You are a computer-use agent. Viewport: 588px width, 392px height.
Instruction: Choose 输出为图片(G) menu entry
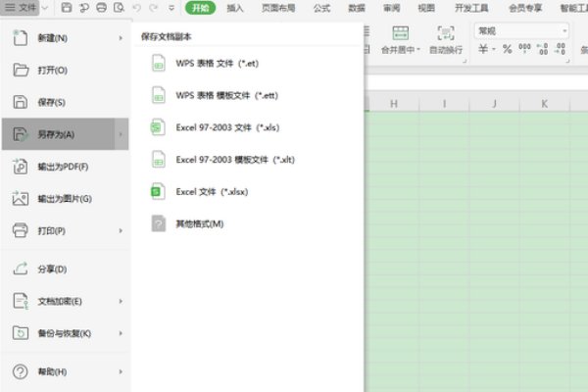click(66, 198)
